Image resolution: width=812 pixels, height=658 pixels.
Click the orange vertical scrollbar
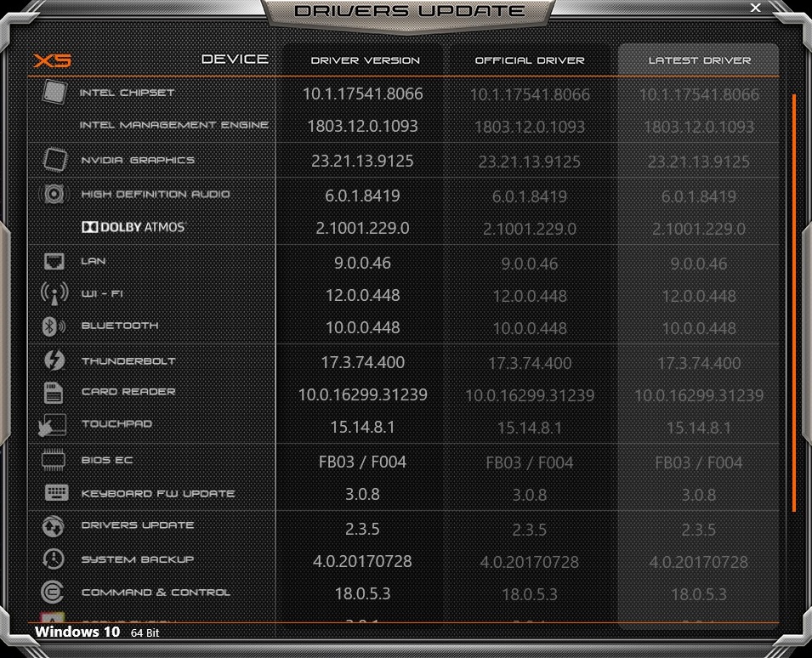(794, 303)
